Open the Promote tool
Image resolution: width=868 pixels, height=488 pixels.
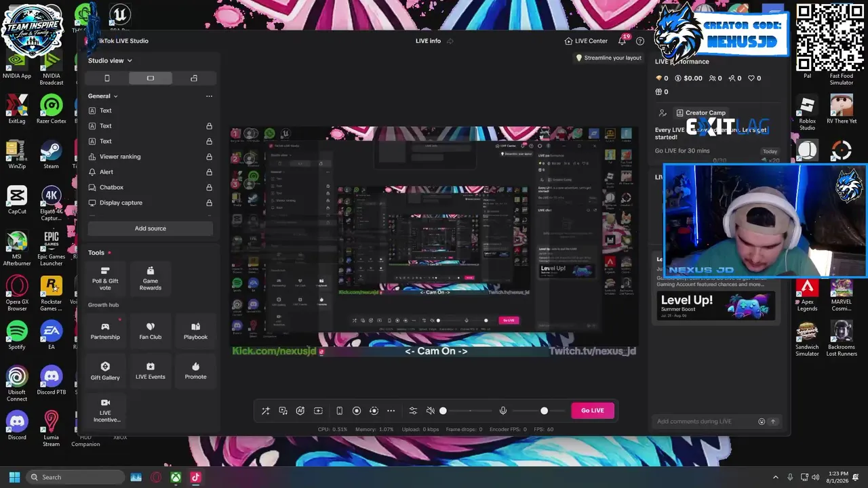pos(196,371)
